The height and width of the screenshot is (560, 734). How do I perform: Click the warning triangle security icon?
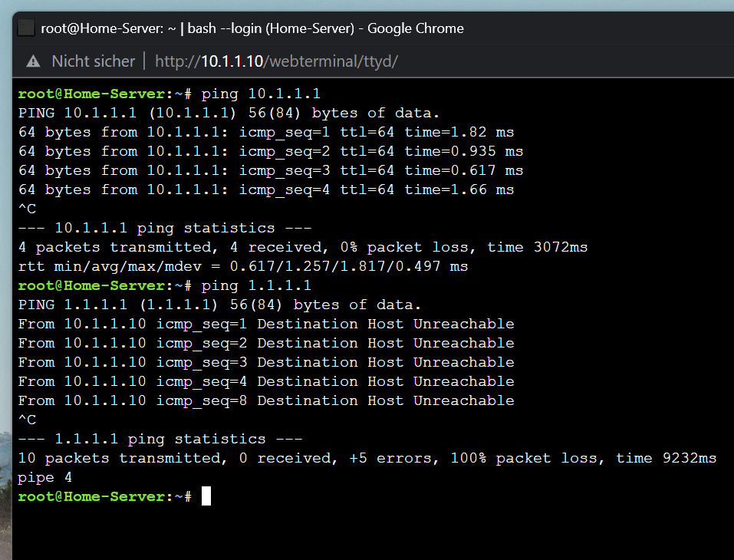pos(33,61)
